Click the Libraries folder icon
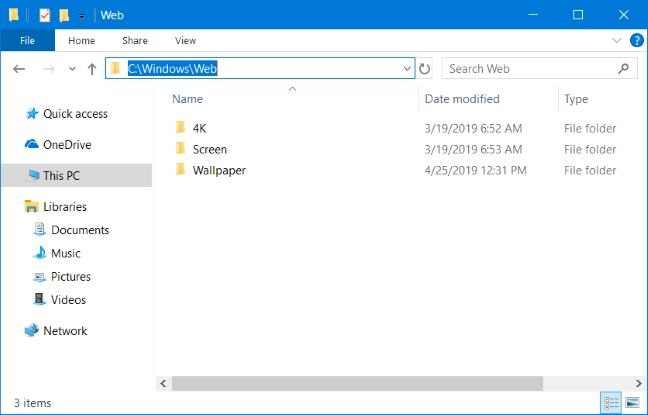Viewport: 648px width, 415px height. pyautogui.click(x=31, y=206)
